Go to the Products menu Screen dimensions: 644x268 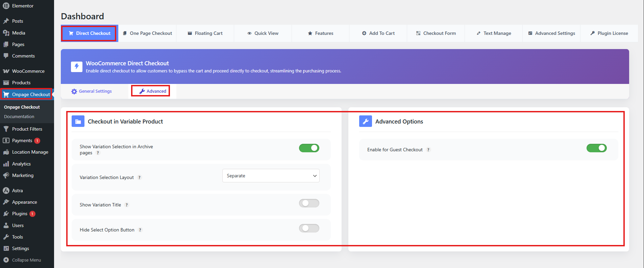(x=27, y=83)
